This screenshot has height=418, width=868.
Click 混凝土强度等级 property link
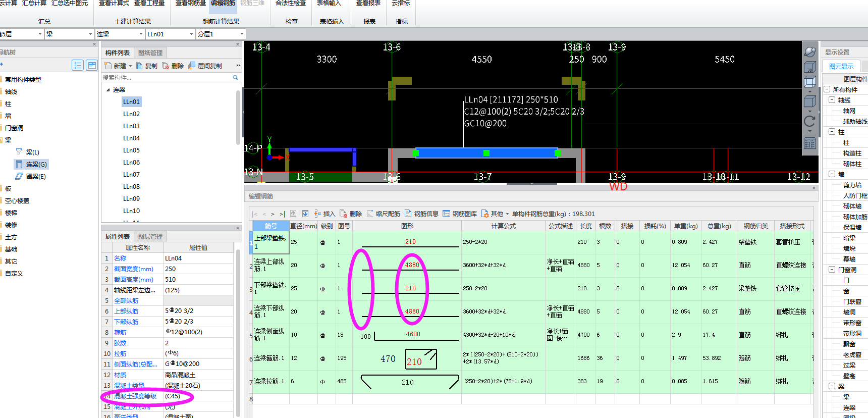[135, 396]
